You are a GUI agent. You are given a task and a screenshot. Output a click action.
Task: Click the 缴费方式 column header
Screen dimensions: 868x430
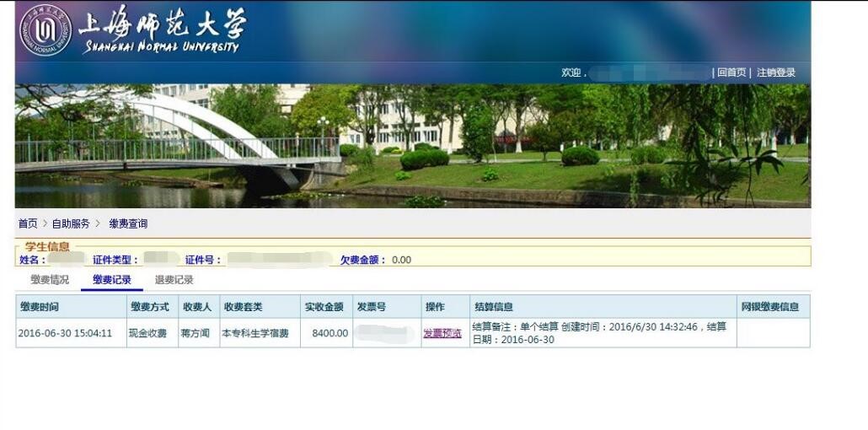point(148,307)
